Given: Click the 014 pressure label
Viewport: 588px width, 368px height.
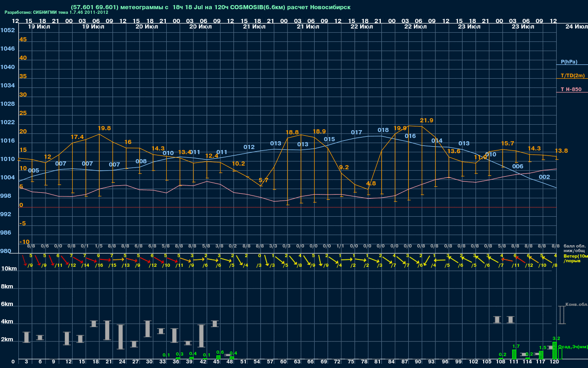Looking at the screenshot, I should (437, 141).
